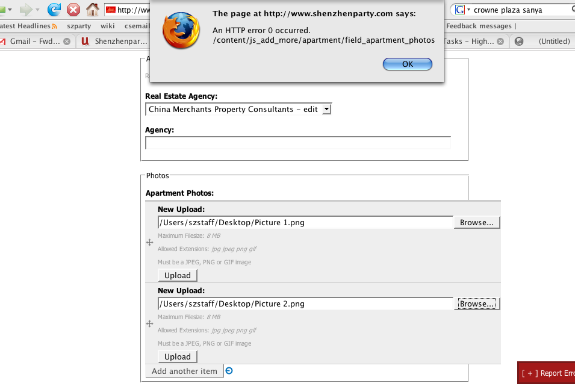Click Upload below Picture 2.png
Screen dimensions: 575x392
[178, 356]
